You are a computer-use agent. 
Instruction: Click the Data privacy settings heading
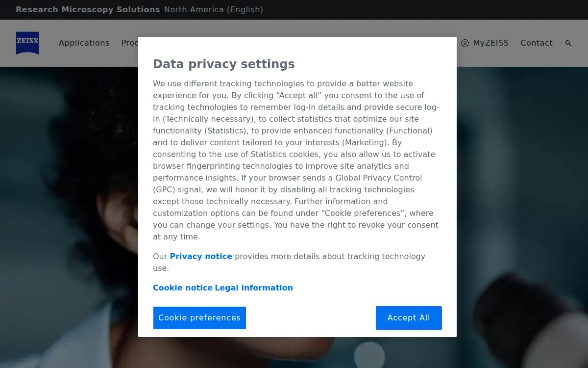tap(224, 64)
